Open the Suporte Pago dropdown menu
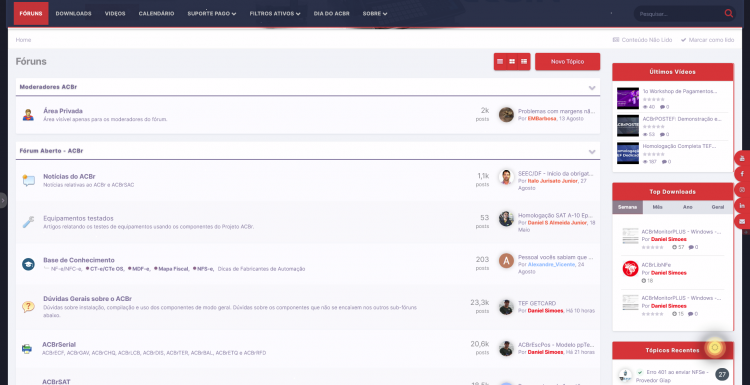Screen dimensions: 750x385 coord(212,14)
